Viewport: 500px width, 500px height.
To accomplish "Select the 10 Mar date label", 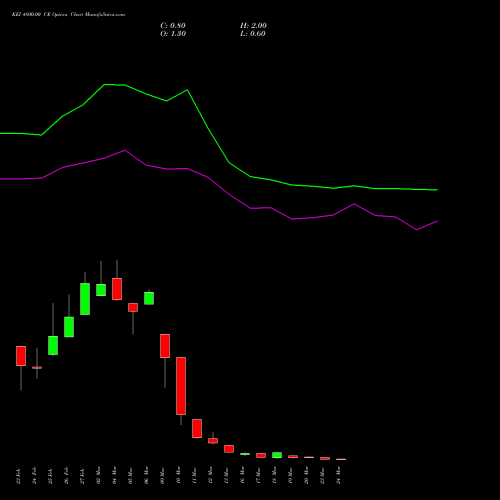I will pos(179,475).
